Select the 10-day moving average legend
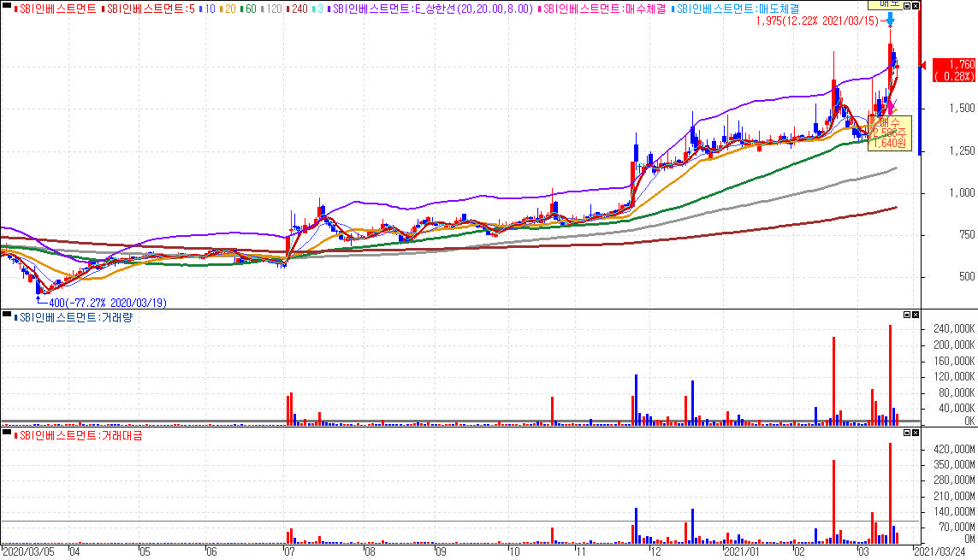 (208, 9)
